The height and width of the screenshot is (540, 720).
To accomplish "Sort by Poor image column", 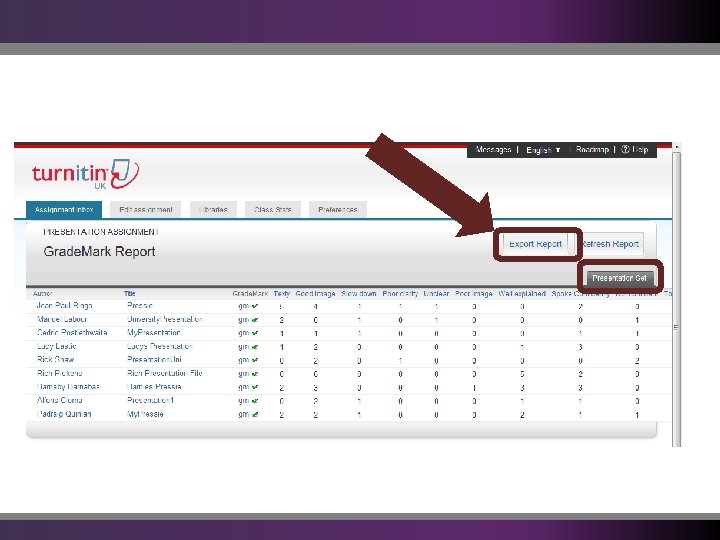I will (x=473, y=293).
